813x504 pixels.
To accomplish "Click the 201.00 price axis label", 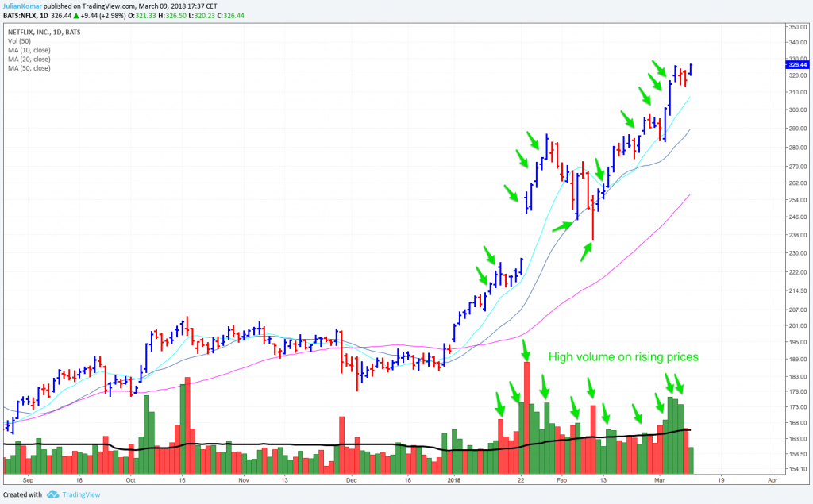I will (x=798, y=325).
